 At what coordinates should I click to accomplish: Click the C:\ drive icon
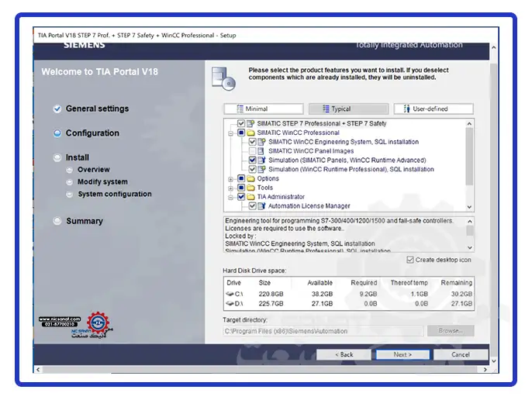click(230, 294)
